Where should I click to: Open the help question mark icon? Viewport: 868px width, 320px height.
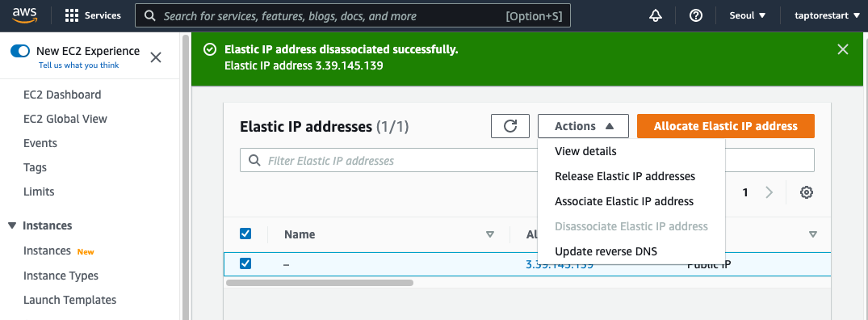(x=696, y=15)
